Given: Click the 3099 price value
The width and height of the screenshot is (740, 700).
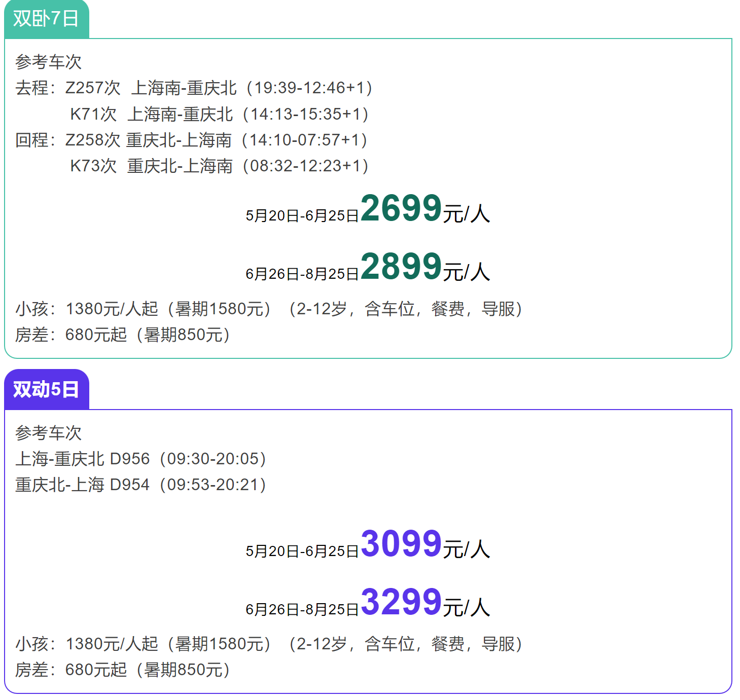Looking at the screenshot, I should [401, 543].
